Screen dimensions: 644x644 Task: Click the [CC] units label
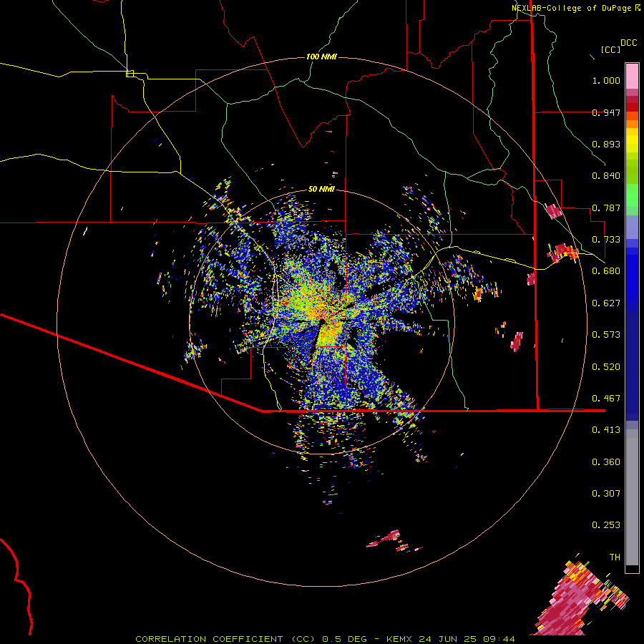coord(610,49)
